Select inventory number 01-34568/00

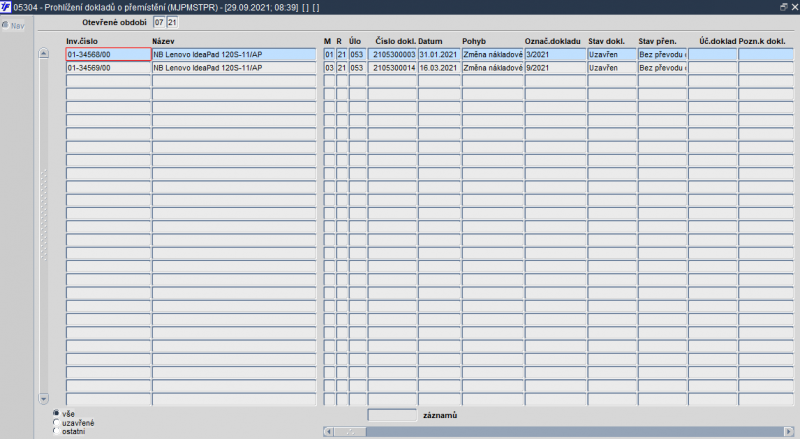pyautogui.click(x=108, y=55)
